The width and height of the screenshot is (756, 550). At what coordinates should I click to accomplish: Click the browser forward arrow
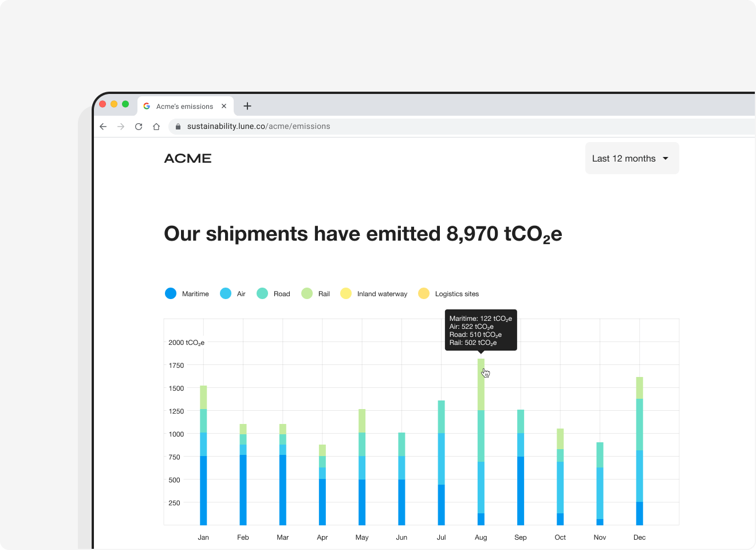[121, 127]
